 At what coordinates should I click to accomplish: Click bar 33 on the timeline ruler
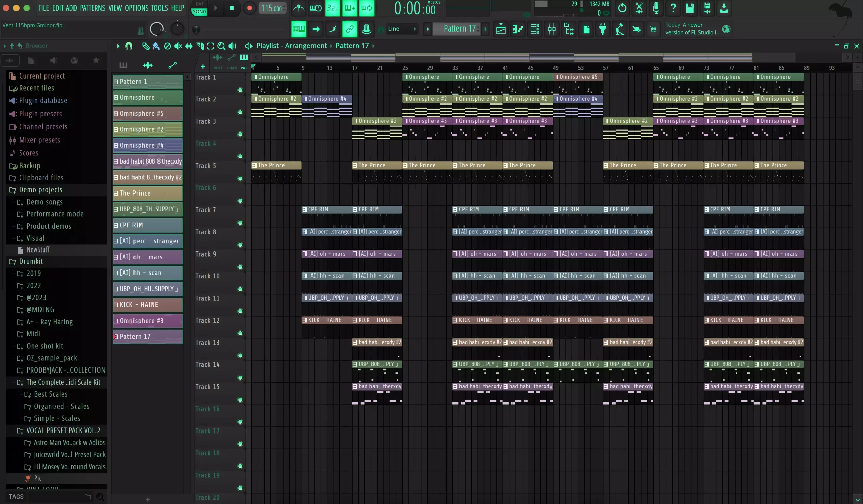[455, 68]
